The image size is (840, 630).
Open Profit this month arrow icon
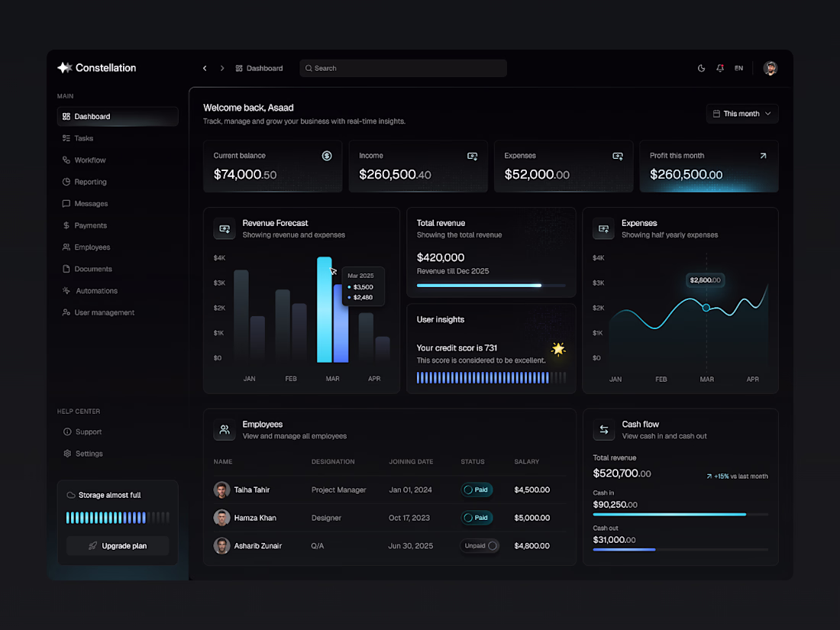(763, 156)
